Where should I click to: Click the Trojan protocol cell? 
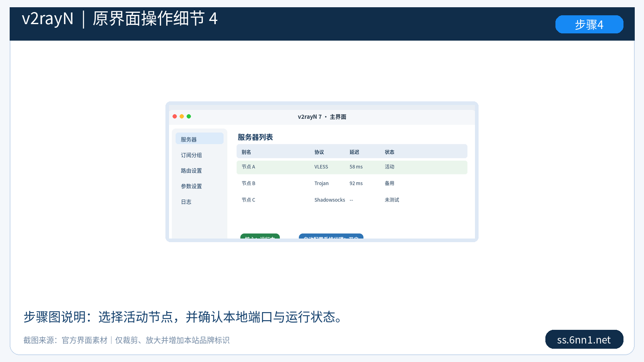[x=322, y=183]
